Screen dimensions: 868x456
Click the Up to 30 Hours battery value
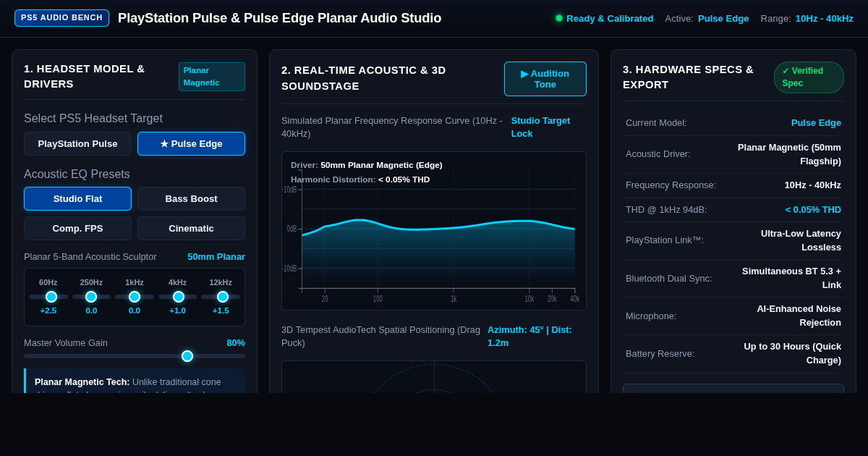coord(792,353)
